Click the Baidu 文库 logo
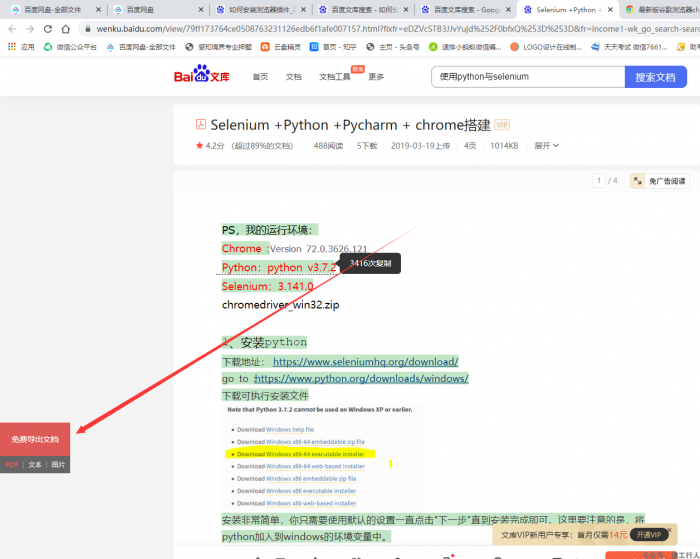Viewport: 700px width, 559px height. pyautogui.click(x=201, y=74)
